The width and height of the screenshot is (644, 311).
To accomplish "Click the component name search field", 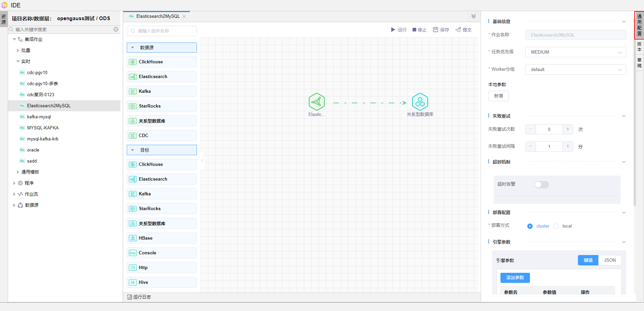I will coord(162,31).
